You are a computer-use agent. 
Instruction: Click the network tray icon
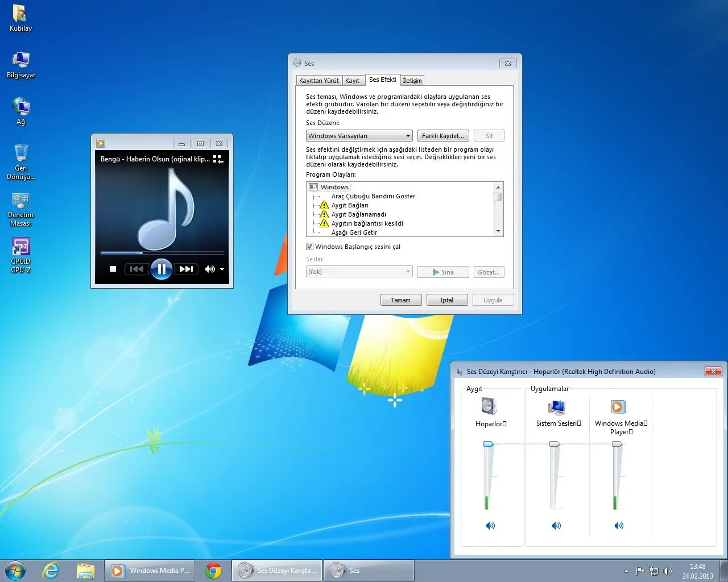tap(654, 571)
